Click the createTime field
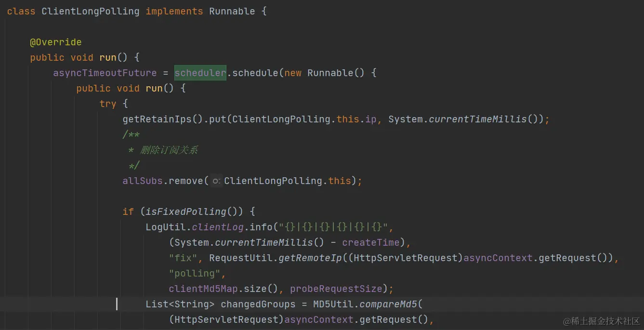 click(x=371, y=242)
